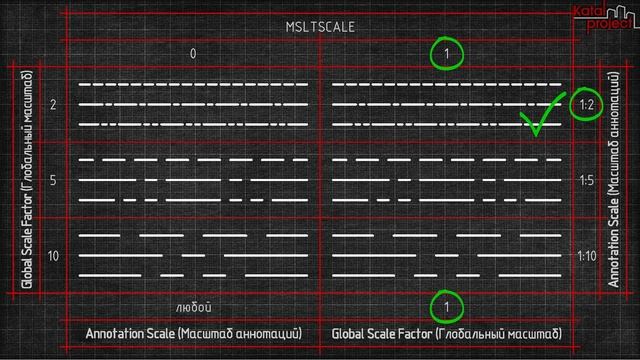Select the 1:10 annotation scale value
Screen dimensions: 640x360
[587, 256]
